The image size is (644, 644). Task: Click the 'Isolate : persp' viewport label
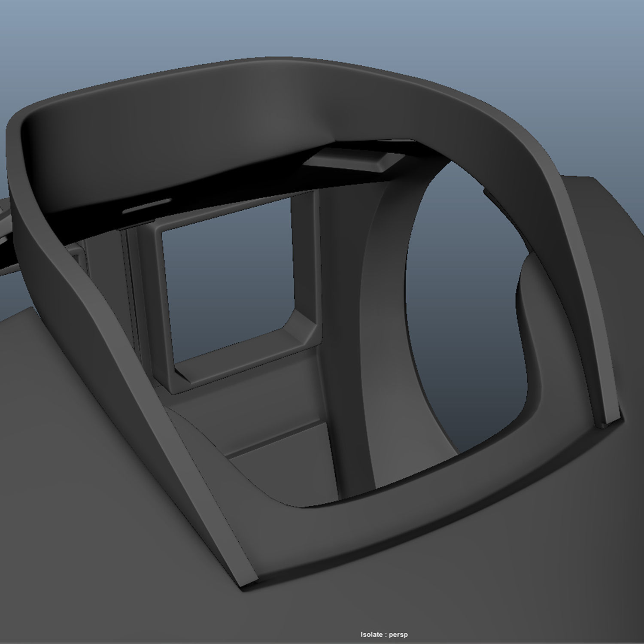pos(384,635)
